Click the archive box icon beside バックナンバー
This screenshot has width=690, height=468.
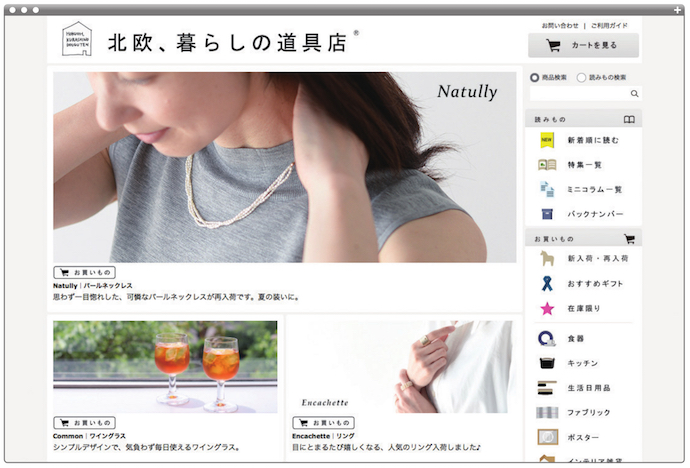coord(547,214)
